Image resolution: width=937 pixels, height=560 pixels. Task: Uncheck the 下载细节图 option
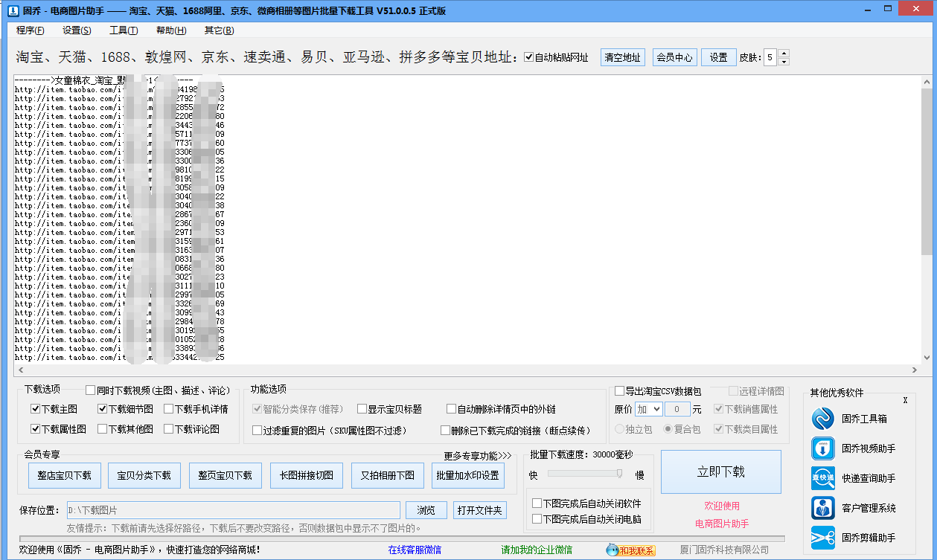(x=103, y=409)
